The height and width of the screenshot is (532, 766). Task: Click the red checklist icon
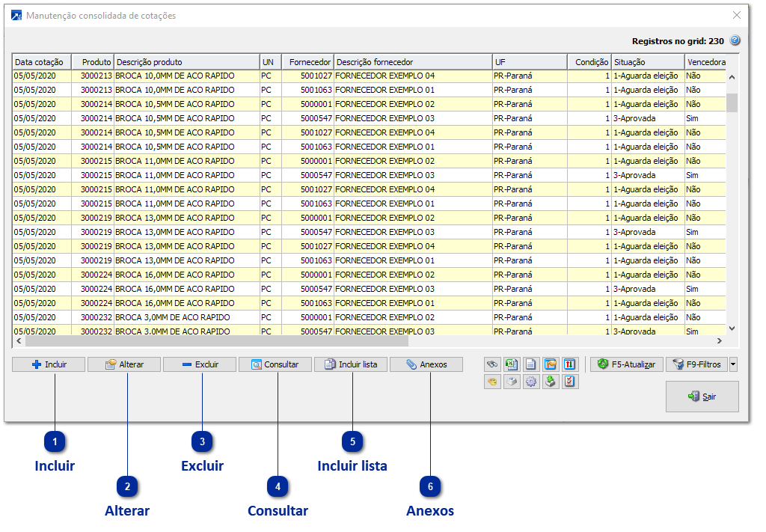click(x=570, y=382)
